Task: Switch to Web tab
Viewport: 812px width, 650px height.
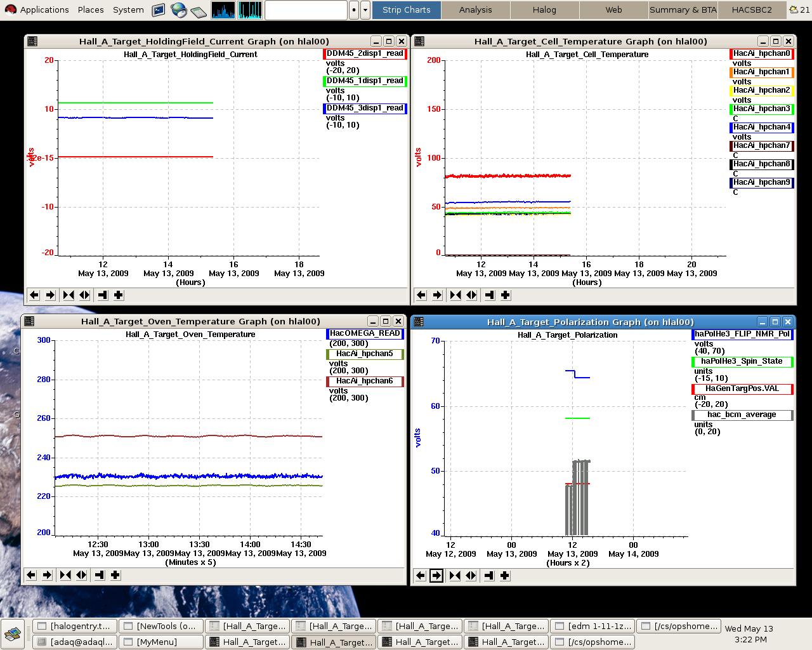Action: coord(613,10)
